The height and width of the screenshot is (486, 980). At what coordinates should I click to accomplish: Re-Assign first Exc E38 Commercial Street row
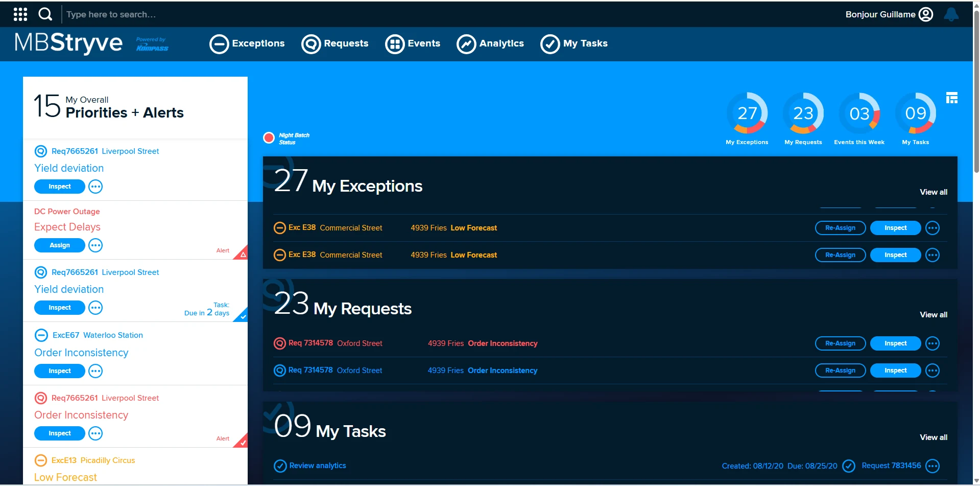tap(840, 228)
